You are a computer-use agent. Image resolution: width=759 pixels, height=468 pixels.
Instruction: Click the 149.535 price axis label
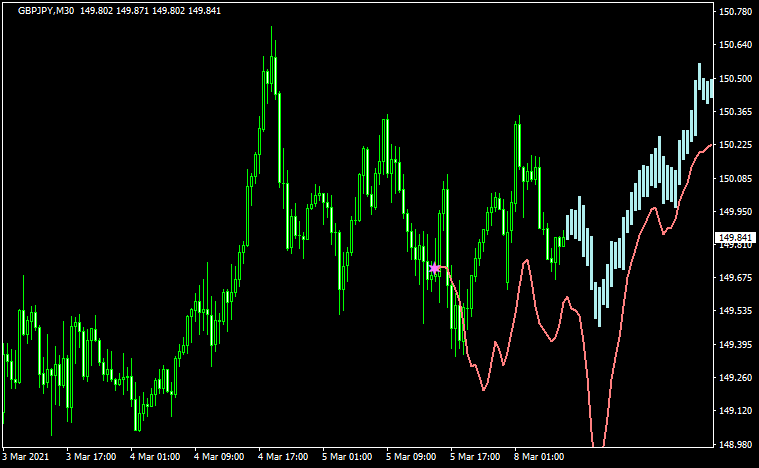(x=735, y=311)
